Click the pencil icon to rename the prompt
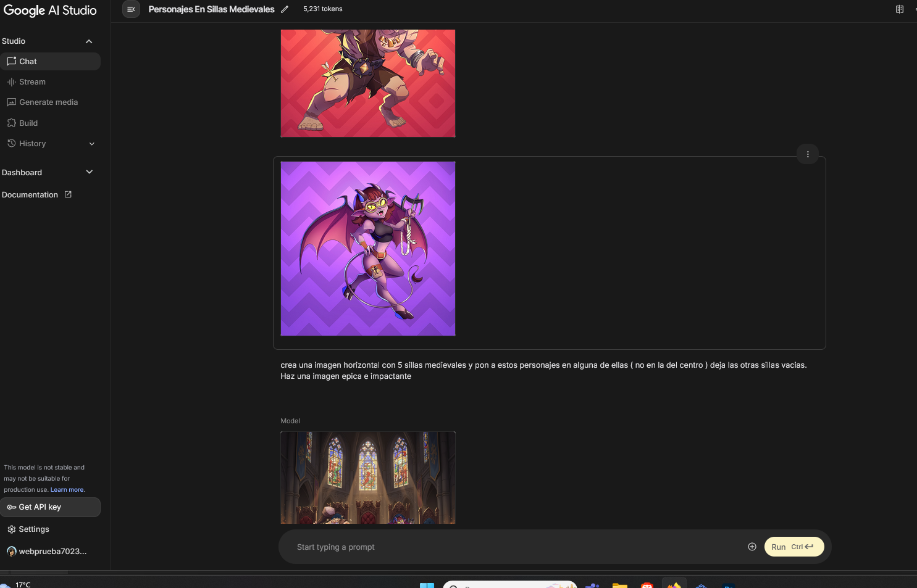The image size is (917, 588). 285,9
